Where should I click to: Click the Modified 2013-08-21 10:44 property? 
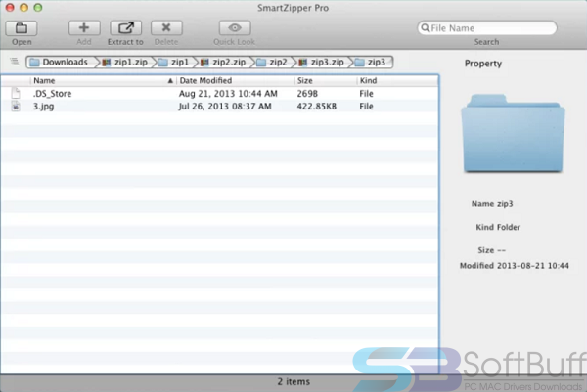coord(515,266)
